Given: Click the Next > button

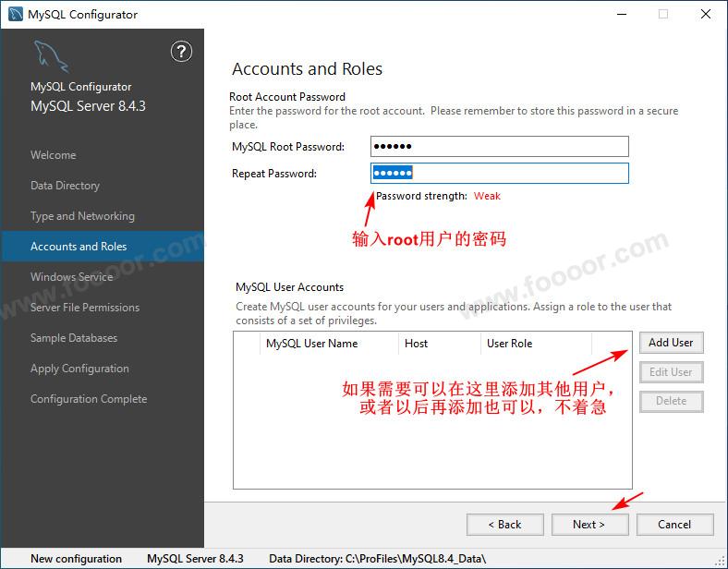Looking at the screenshot, I should pos(589,525).
